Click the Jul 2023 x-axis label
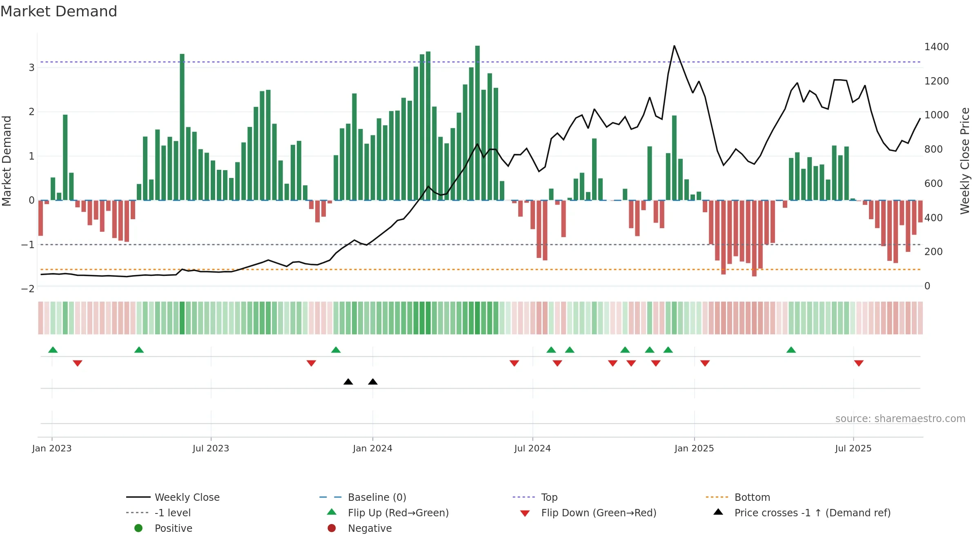Screen dimensions: 980x551 [x=211, y=449]
